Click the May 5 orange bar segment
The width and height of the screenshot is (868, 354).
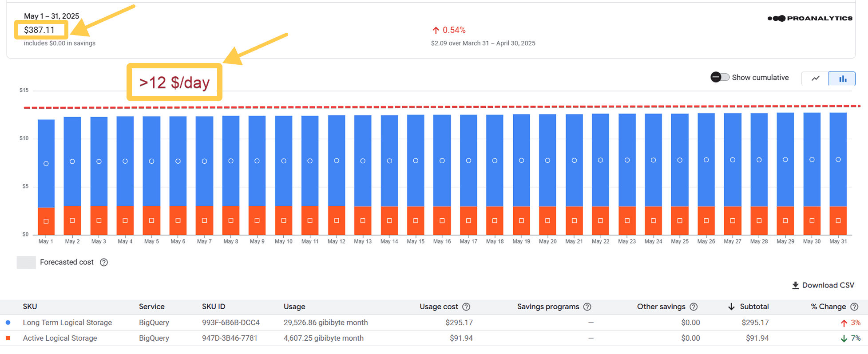coord(151,220)
